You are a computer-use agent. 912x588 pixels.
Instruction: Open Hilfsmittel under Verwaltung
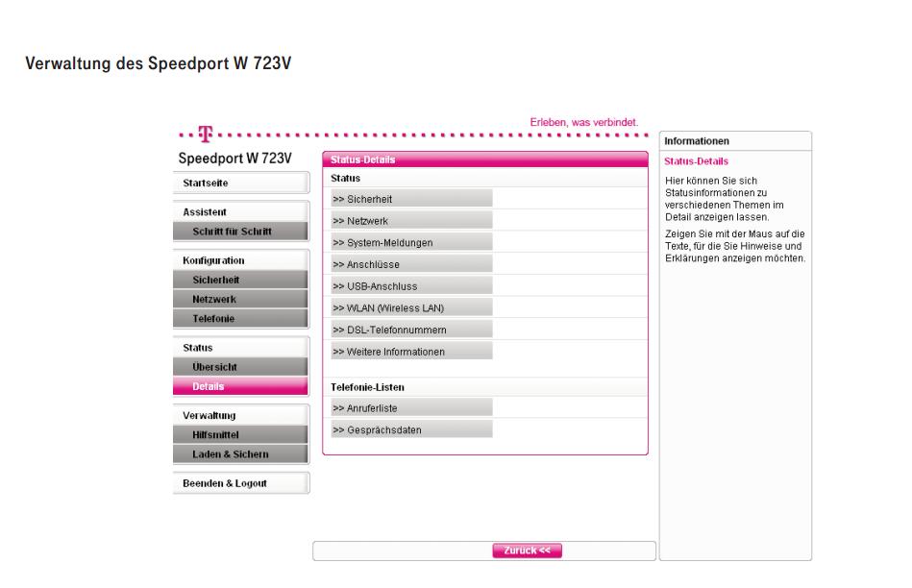click(x=240, y=434)
